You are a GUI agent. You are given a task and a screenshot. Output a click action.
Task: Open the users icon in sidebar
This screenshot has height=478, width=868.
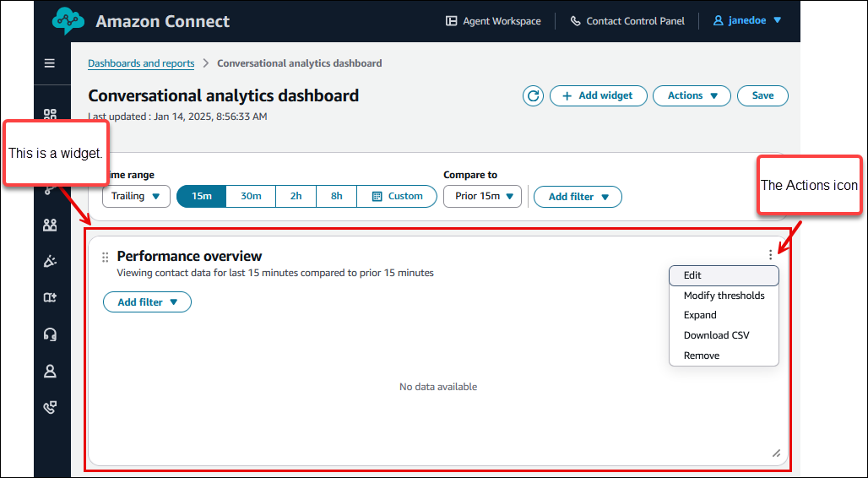50,225
